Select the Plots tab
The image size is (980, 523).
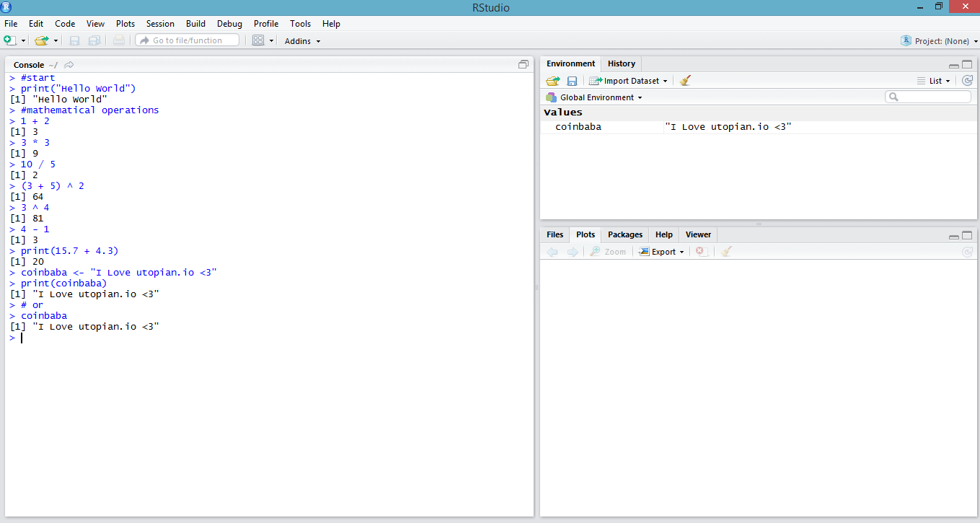[x=586, y=234]
